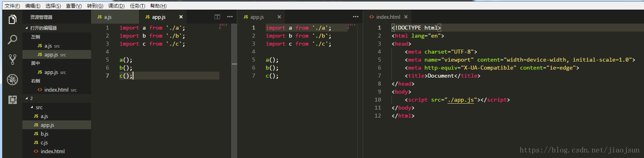Select the app.js tab in left editor group
The image size is (644, 158).
(163, 17)
